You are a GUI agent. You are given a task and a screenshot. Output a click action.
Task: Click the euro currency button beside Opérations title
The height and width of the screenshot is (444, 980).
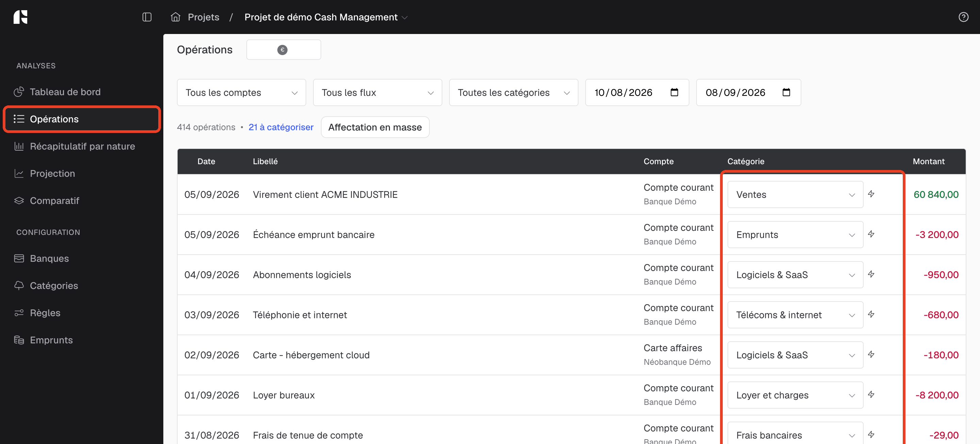pyautogui.click(x=283, y=50)
